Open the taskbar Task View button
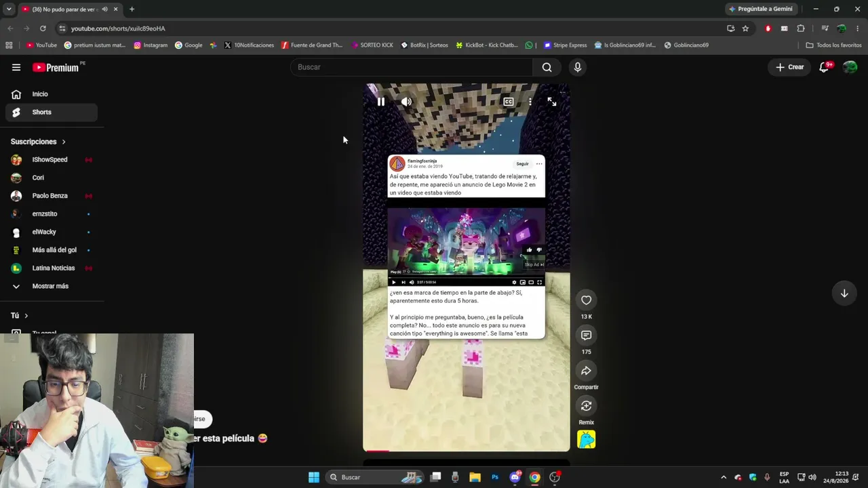 (435, 477)
